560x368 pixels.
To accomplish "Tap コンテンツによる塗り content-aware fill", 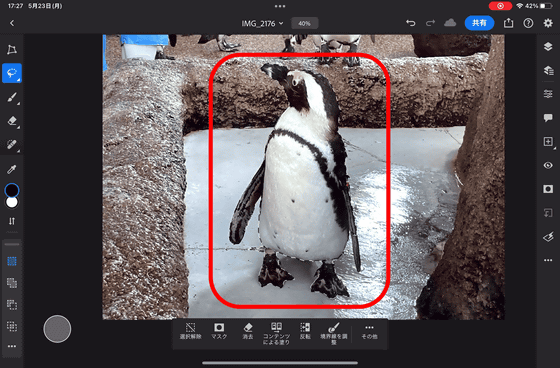I will coord(276,334).
